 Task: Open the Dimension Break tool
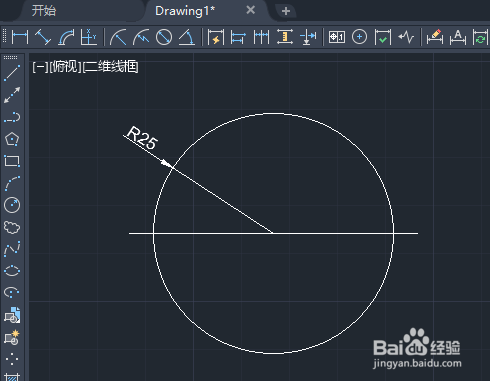pos(308,37)
